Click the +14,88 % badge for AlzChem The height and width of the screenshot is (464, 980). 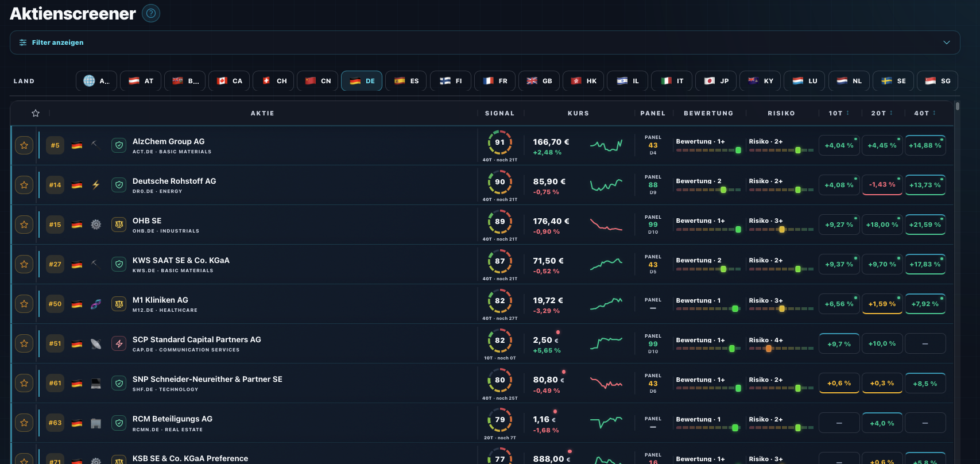pos(925,145)
